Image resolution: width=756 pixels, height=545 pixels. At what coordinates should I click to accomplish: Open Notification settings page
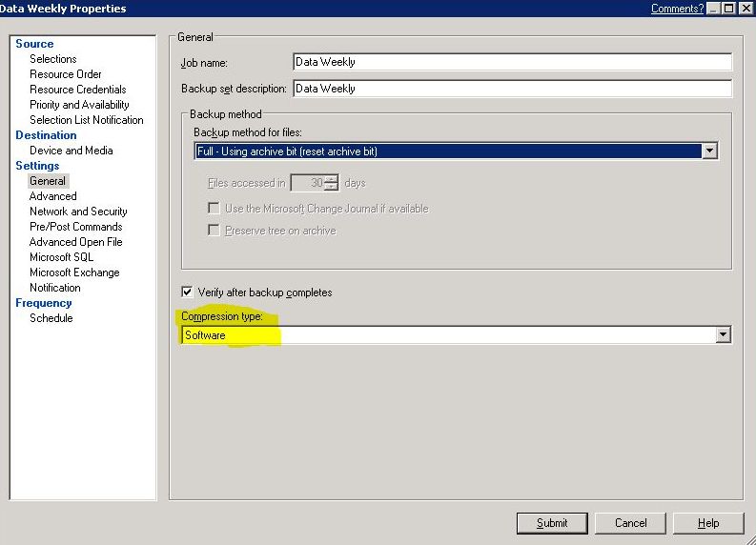click(55, 288)
